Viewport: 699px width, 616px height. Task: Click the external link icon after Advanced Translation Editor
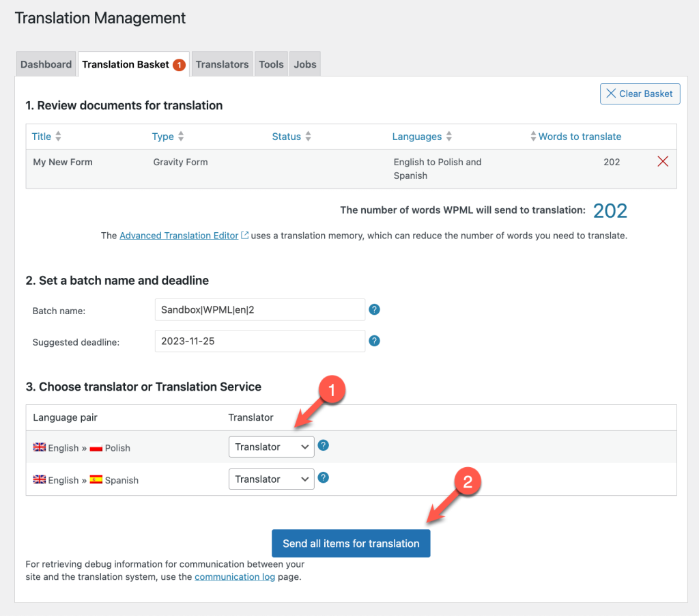[x=245, y=235]
